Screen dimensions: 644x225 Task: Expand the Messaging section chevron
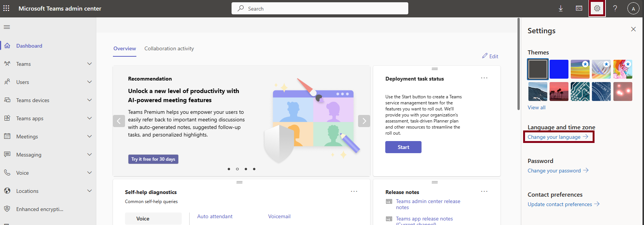[x=90, y=155]
